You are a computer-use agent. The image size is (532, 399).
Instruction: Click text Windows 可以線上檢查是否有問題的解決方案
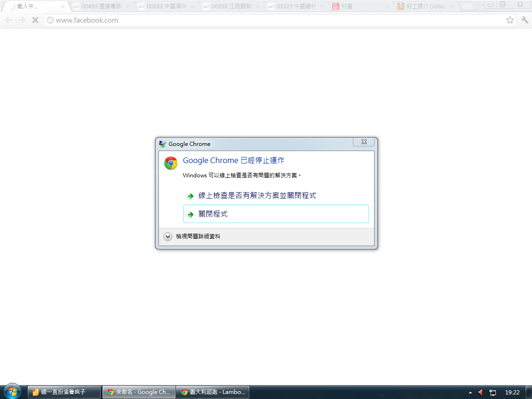pyautogui.click(x=242, y=175)
